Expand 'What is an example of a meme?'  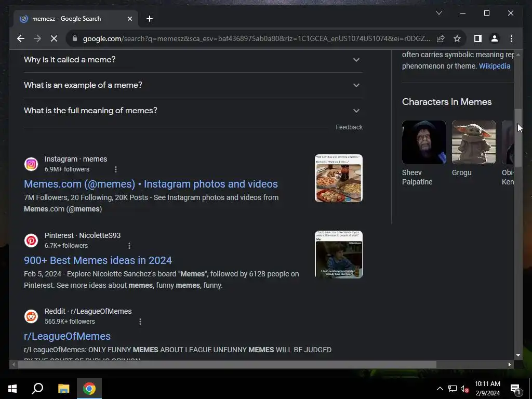tap(193, 85)
